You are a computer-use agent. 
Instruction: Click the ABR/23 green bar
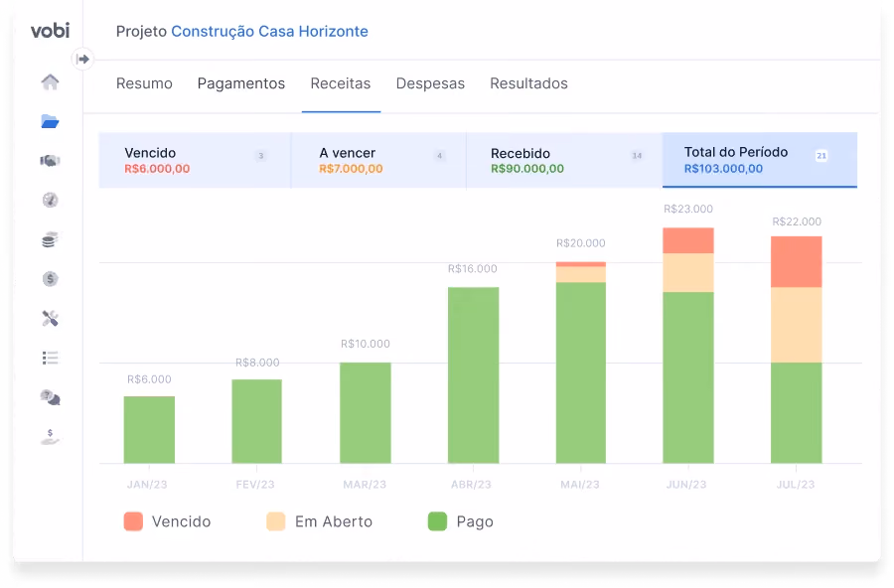pos(473,374)
